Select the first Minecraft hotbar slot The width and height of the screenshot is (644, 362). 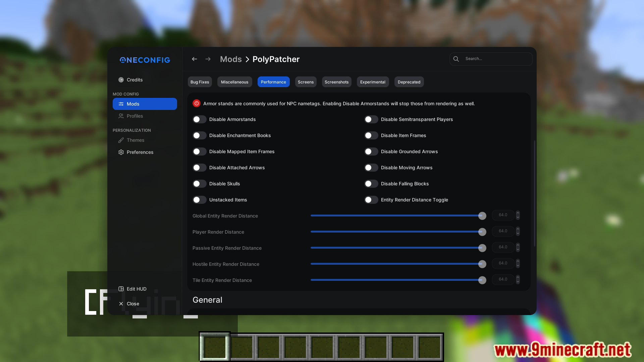(x=215, y=347)
